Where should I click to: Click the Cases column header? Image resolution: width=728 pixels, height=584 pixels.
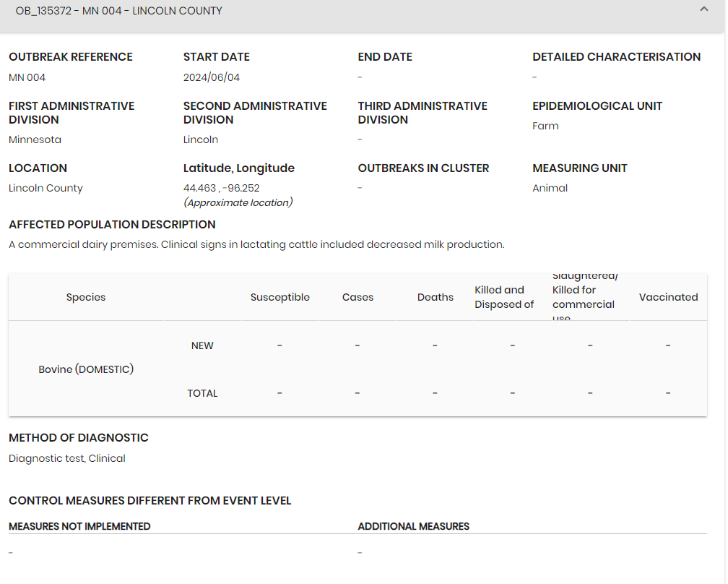[357, 297]
